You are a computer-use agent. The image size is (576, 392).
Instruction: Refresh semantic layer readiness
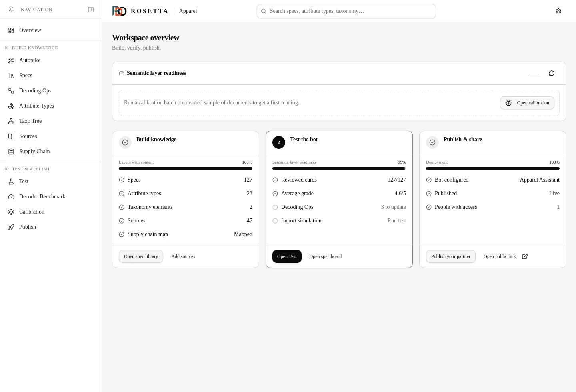tap(552, 73)
